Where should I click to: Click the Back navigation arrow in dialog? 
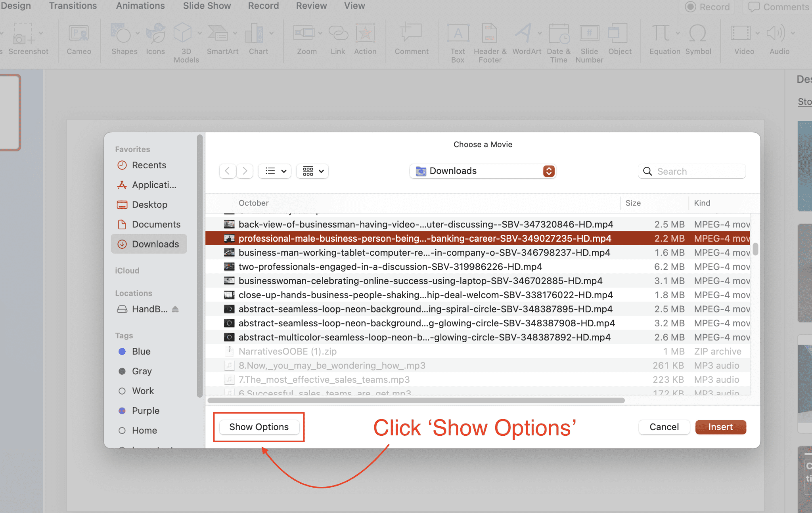(228, 171)
